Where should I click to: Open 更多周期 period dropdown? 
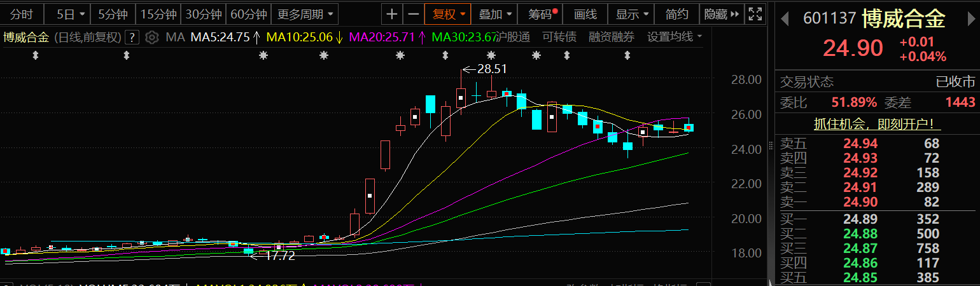point(305,14)
